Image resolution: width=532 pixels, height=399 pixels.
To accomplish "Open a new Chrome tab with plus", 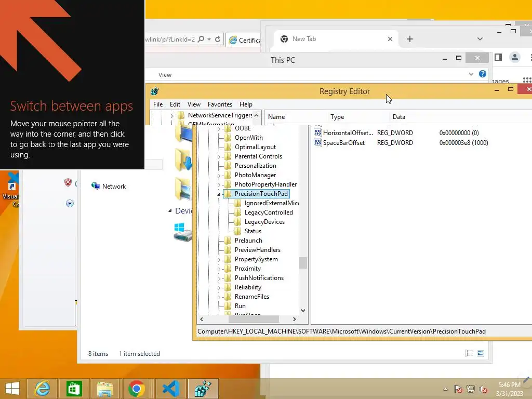I will (410, 39).
